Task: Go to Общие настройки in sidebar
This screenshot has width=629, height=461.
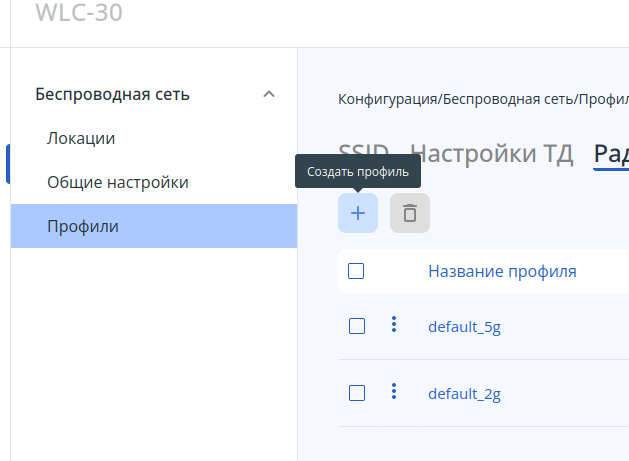Action: 118,182
